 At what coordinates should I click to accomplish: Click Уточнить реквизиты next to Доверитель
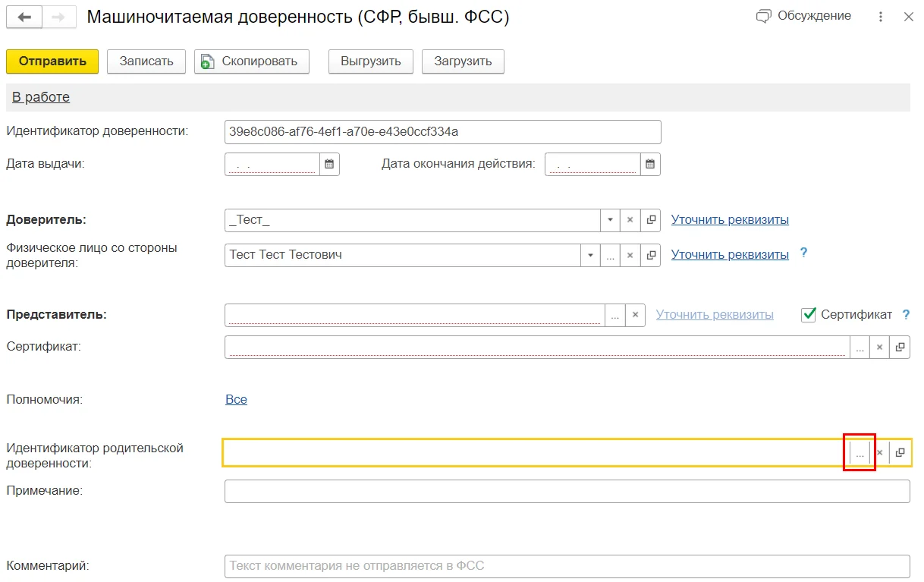click(x=730, y=220)
